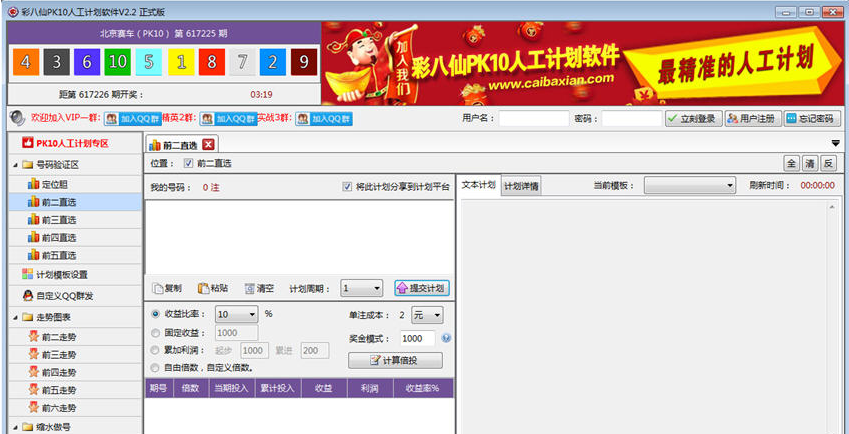Open 前四直选 in the sidebar

(76, 238)
